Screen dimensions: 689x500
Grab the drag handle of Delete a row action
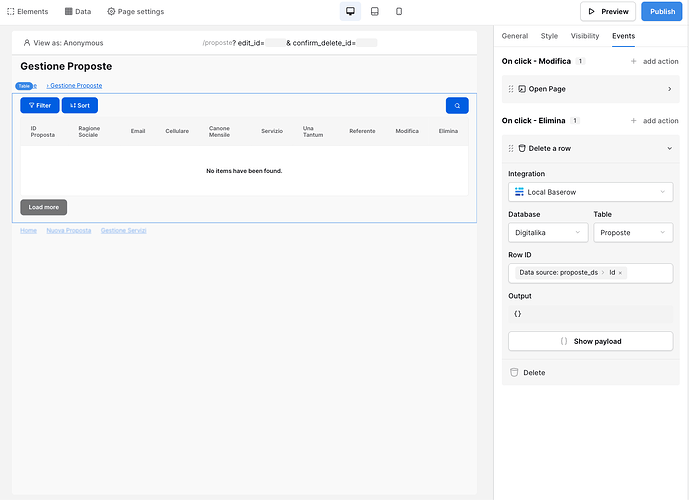pos(511,149)
